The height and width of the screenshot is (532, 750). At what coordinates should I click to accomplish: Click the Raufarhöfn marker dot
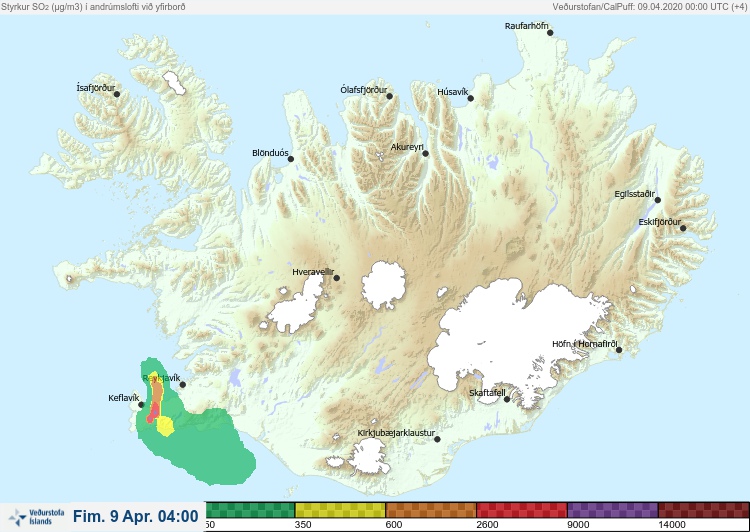point(550,33)
